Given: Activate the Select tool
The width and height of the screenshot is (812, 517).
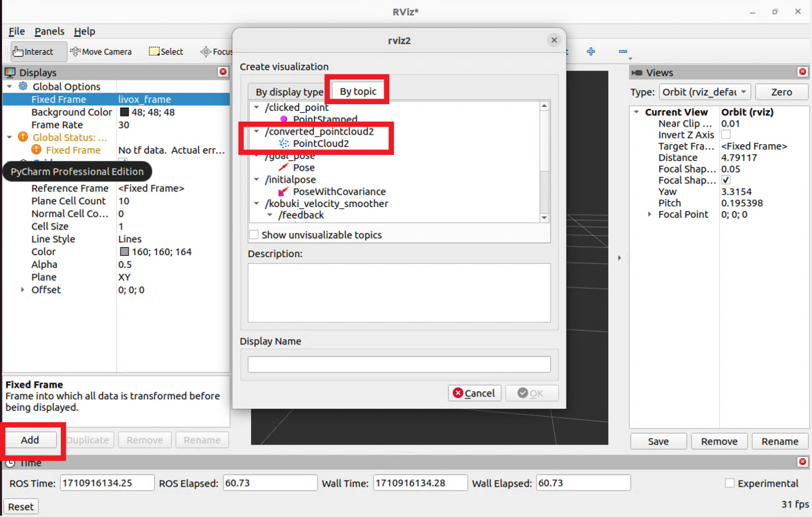Looking at the screenshot, I should [165, 51].
